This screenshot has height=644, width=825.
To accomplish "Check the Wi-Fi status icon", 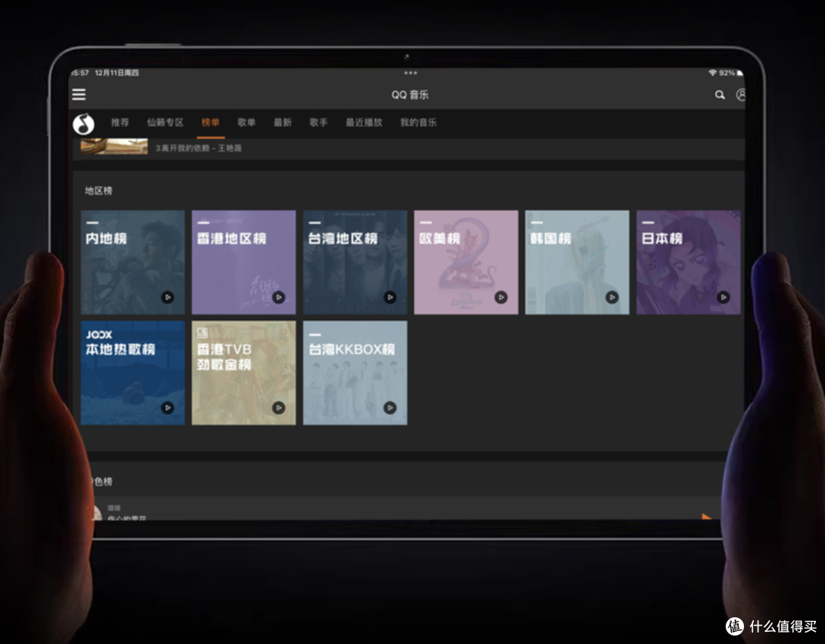I will [713, 73].
